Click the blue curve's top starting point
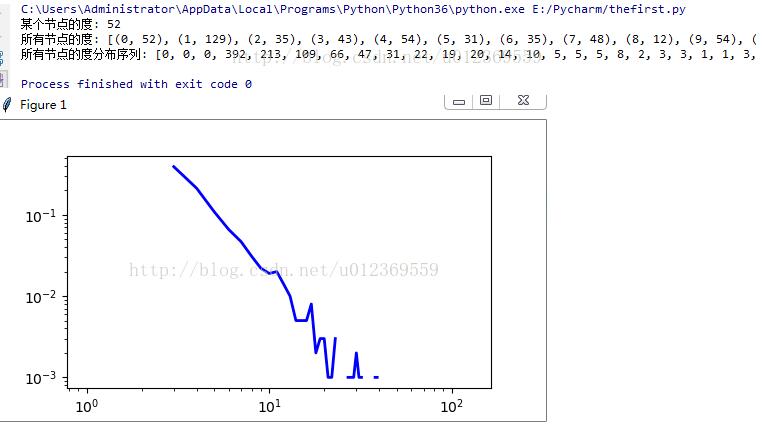Viewport: 762px width, 433px height. (174, 167)
